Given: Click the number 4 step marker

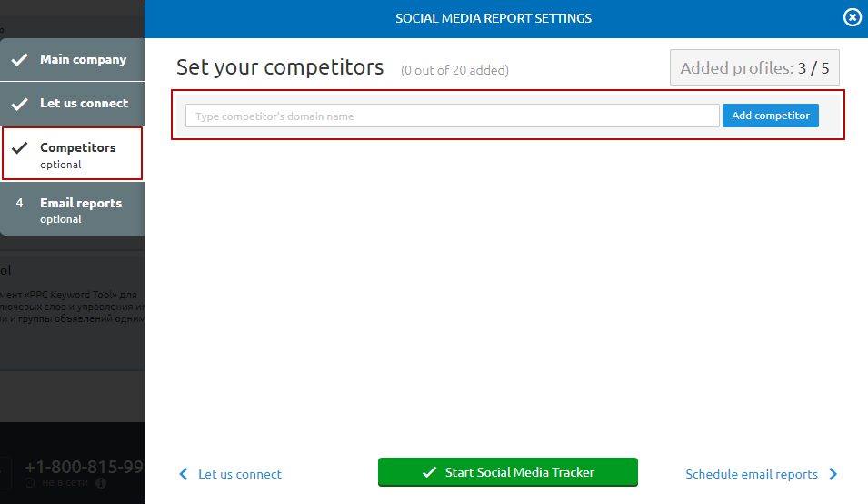Looking at the screenshot, I should (x=19, y=203).
